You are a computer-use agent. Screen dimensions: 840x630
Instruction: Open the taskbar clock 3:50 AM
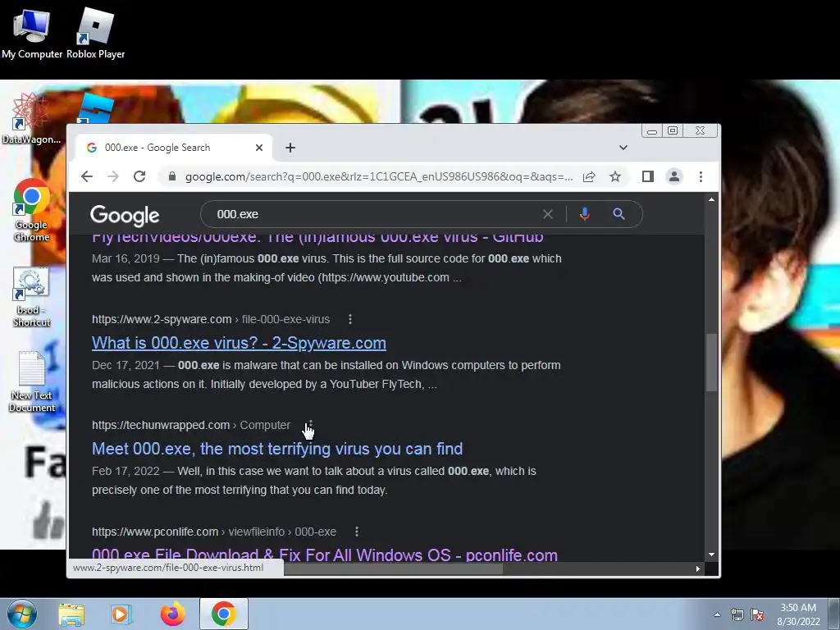[x=798, y=614]
